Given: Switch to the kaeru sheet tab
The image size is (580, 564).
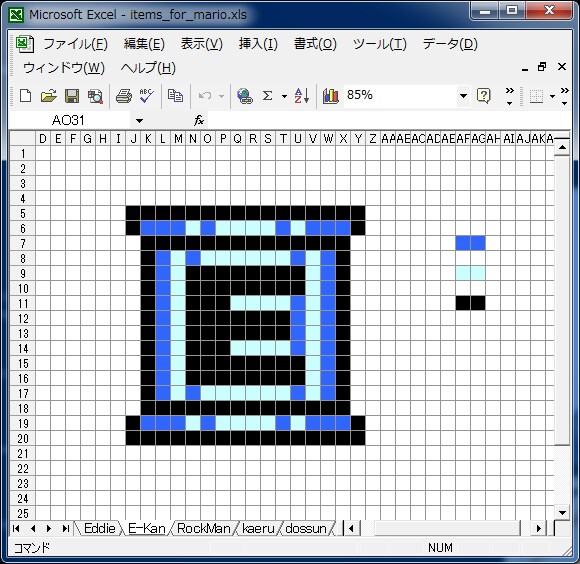Looking at the screenshot, I should (x=258, y=528).
